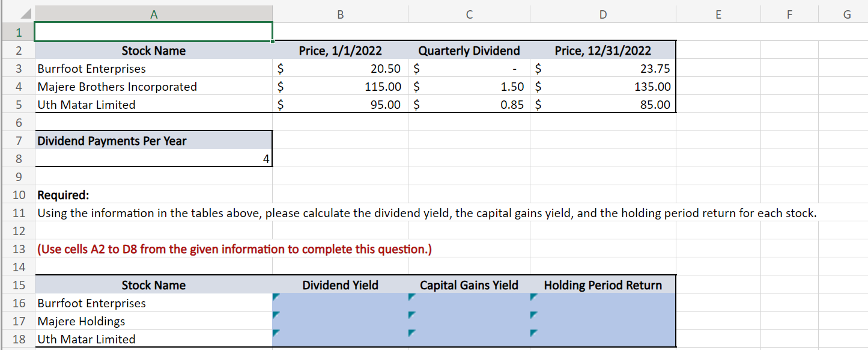The image size is (868, 350).
Task: Click the Select All triangle at the sheet corner
Action: pos(25,12)
